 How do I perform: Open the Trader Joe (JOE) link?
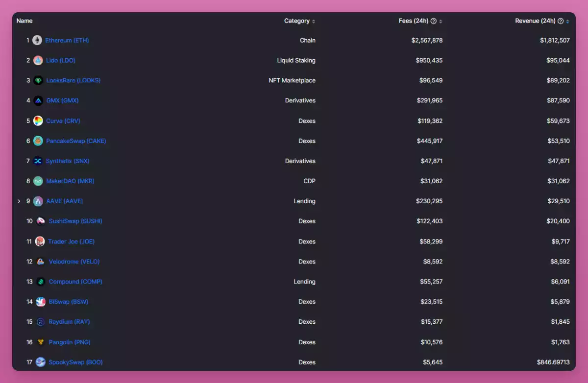(x=71, y=241)
